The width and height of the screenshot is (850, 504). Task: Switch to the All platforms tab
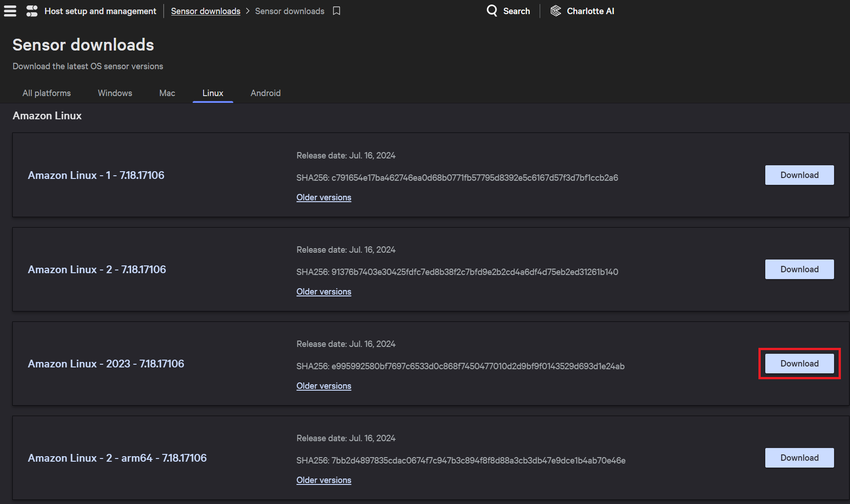(46, 93)
